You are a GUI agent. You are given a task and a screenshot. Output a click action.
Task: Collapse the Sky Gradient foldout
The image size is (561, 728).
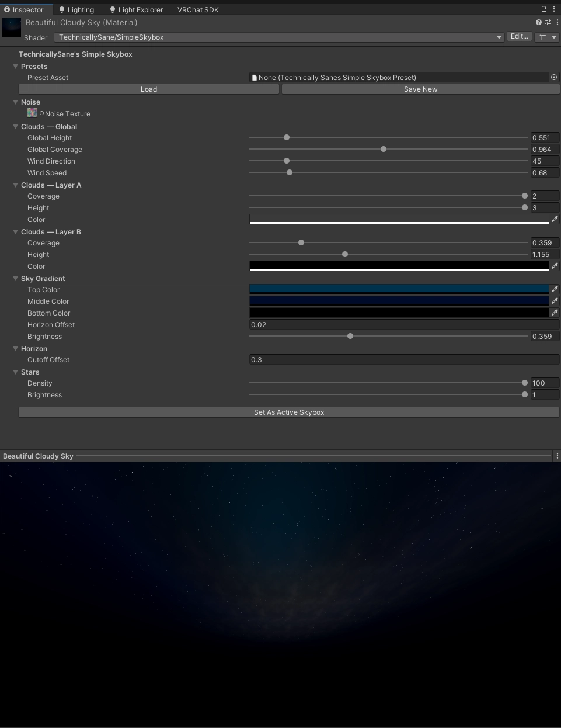point(16,279)
